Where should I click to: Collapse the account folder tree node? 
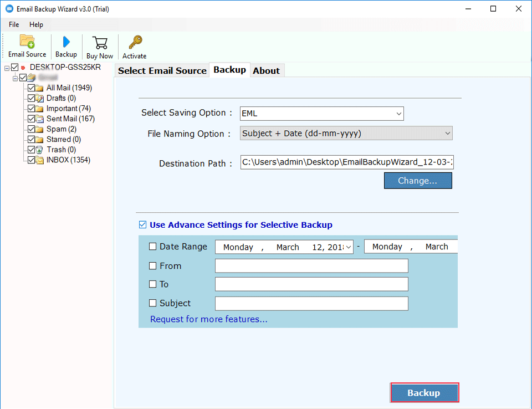(x=15, y=78)
